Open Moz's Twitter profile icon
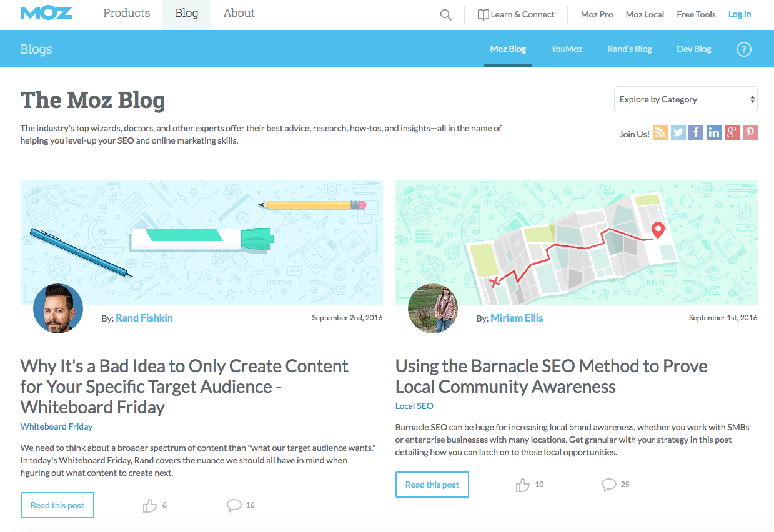Viewport: 774px width, 532px height. point(678,132)
